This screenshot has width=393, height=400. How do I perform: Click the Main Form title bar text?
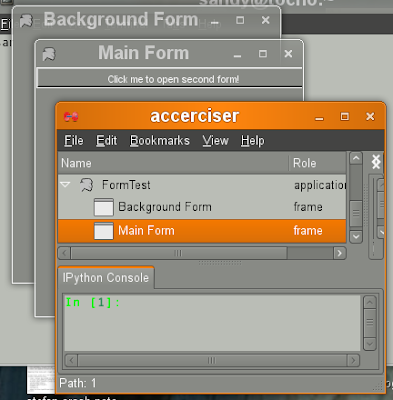(x=144, y=53)
